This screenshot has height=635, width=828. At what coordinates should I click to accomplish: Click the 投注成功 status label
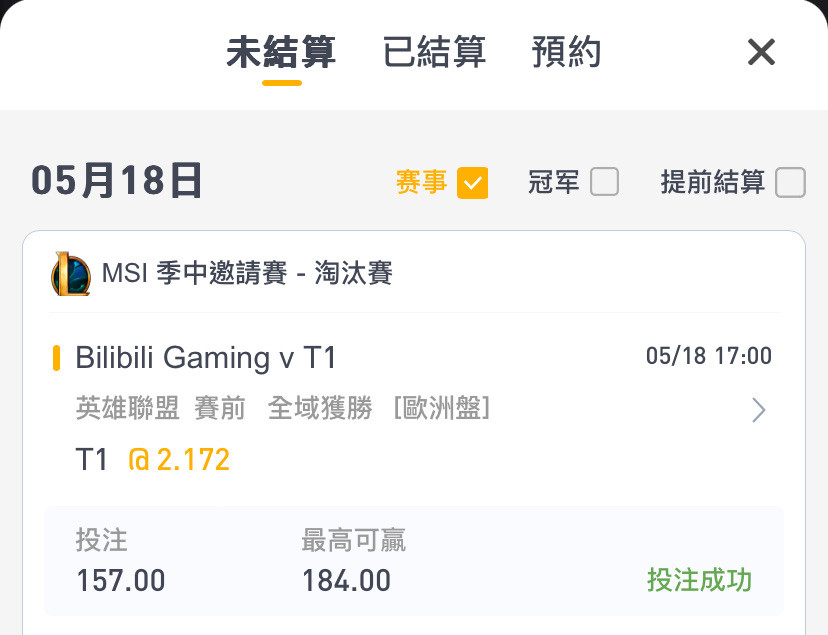(699, 580)
